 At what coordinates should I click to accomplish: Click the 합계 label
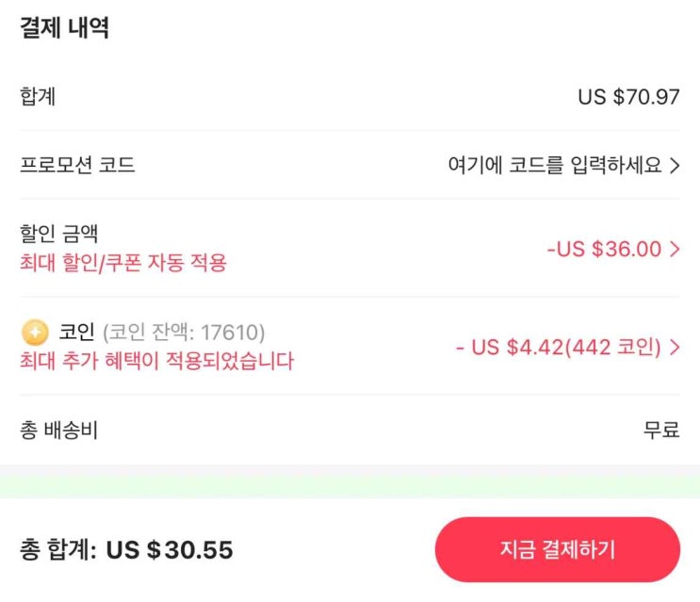coord(38,96)
